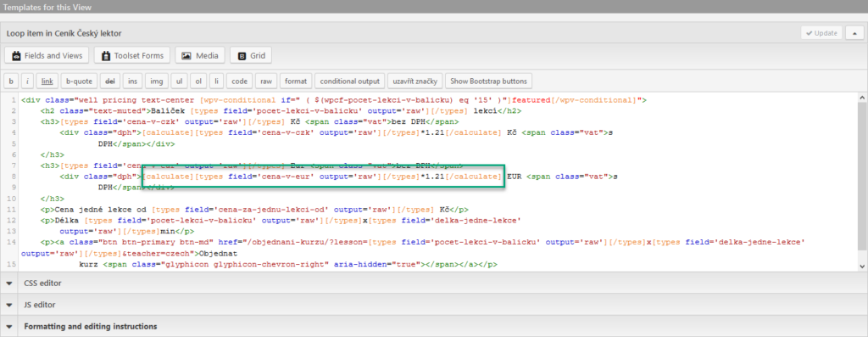Expand the JS editor section

click(434, 305)
